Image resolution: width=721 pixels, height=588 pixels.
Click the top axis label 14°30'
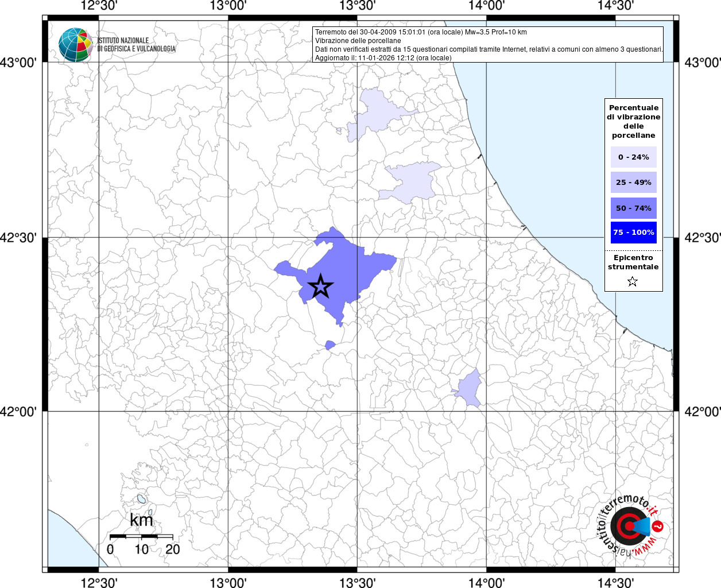point(616,6)
